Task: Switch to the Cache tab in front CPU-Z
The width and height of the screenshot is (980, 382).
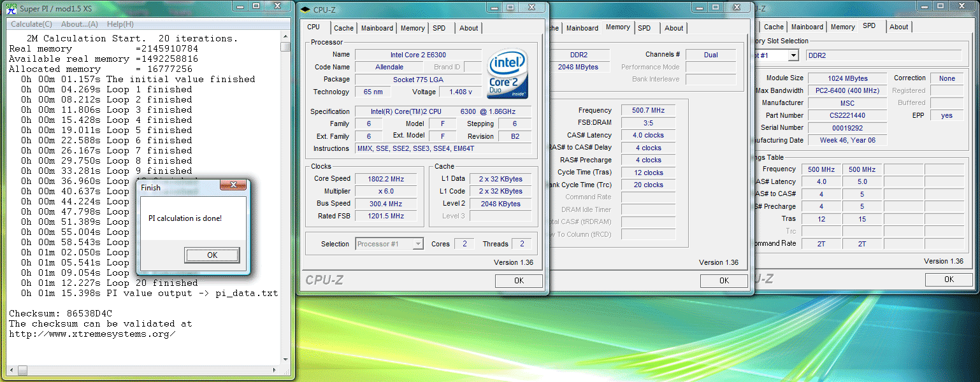Action: (x=343, y=28)
